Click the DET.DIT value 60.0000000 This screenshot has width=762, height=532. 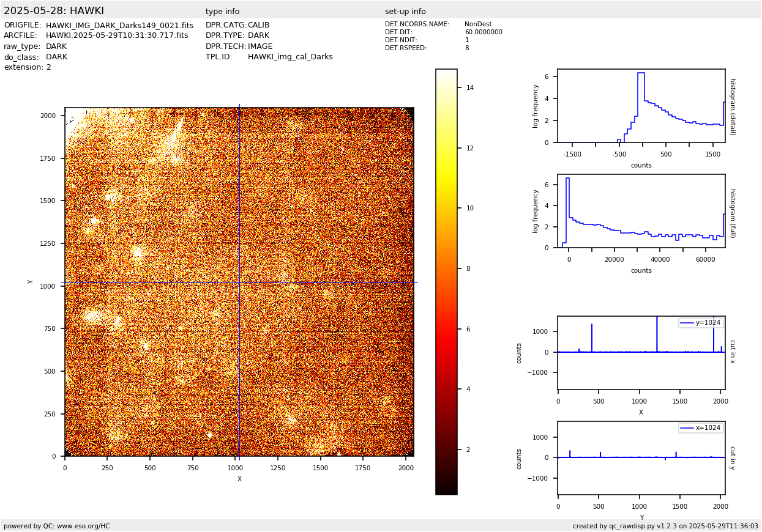483,32
